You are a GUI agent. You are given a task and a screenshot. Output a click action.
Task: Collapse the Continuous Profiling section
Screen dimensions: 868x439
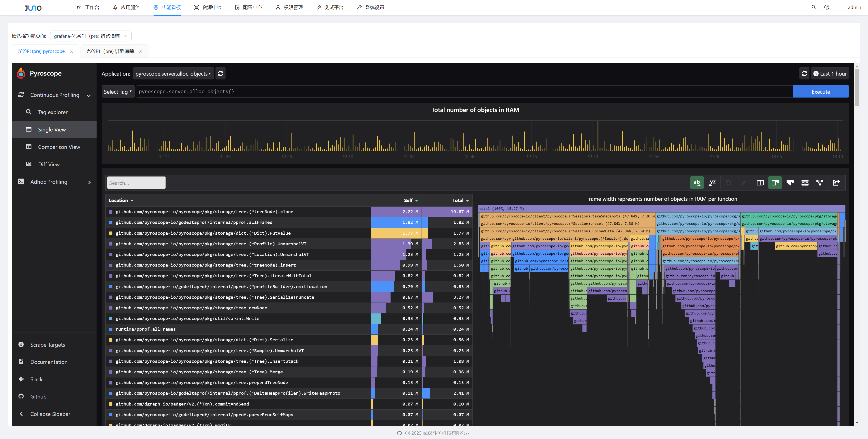(x=54, y=95)
